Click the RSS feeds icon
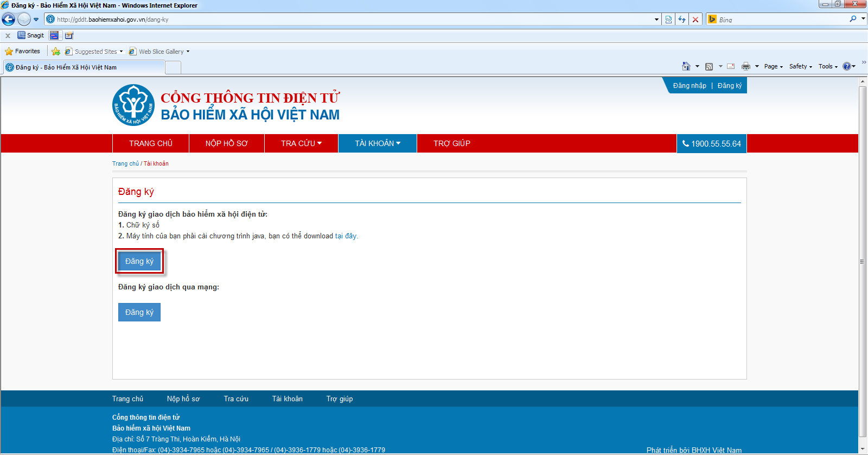The height and width of the screenshot is (455, 868). pyautogui.click(x=709, y=66)
